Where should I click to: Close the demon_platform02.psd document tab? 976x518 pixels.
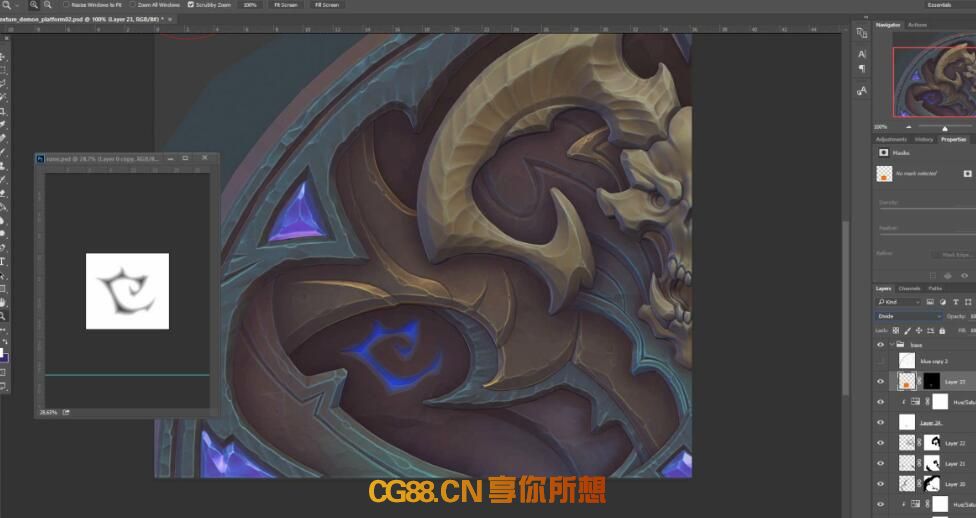pyautogui.click(x=169, y=19)
